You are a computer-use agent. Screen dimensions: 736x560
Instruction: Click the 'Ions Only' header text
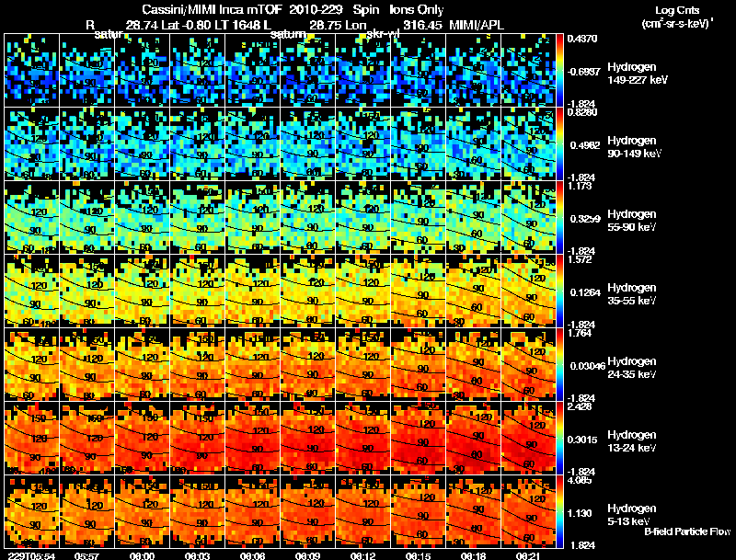point(417,10)
